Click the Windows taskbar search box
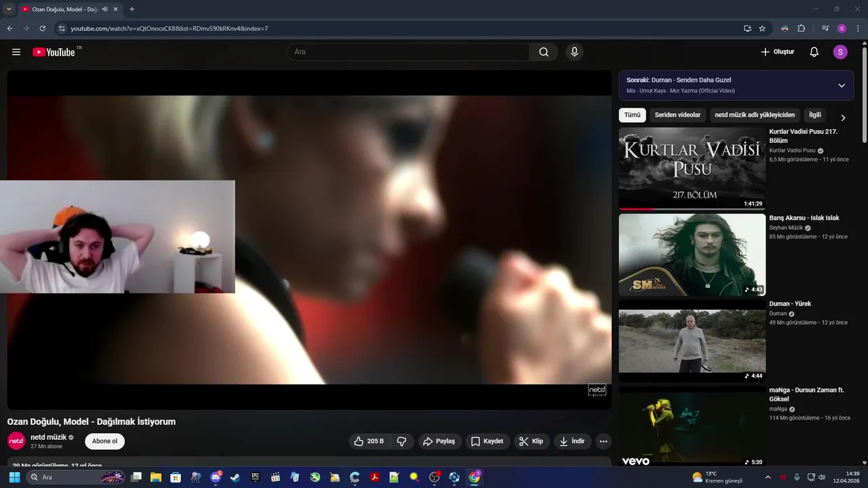Screen dimensions: 868x488 [76, 477]
